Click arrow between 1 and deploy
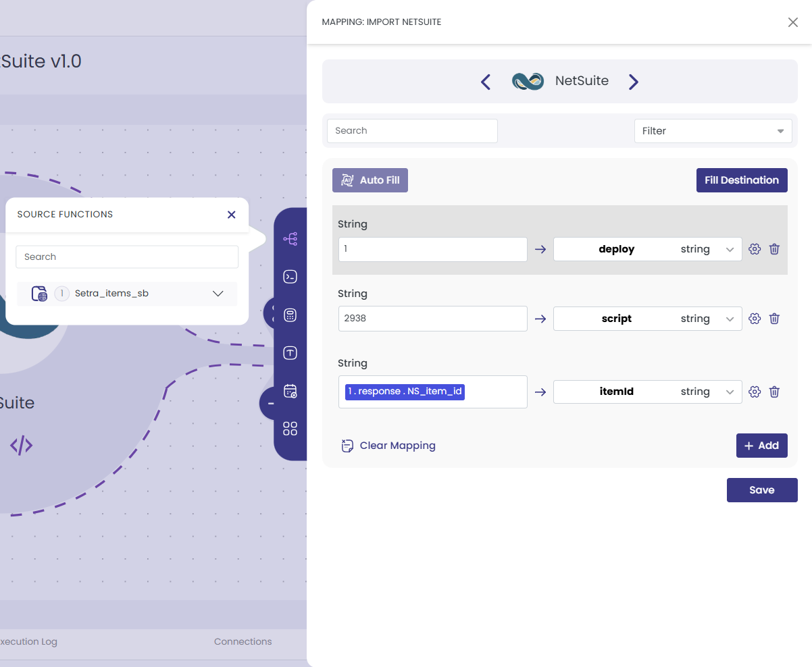 [540, 249]
